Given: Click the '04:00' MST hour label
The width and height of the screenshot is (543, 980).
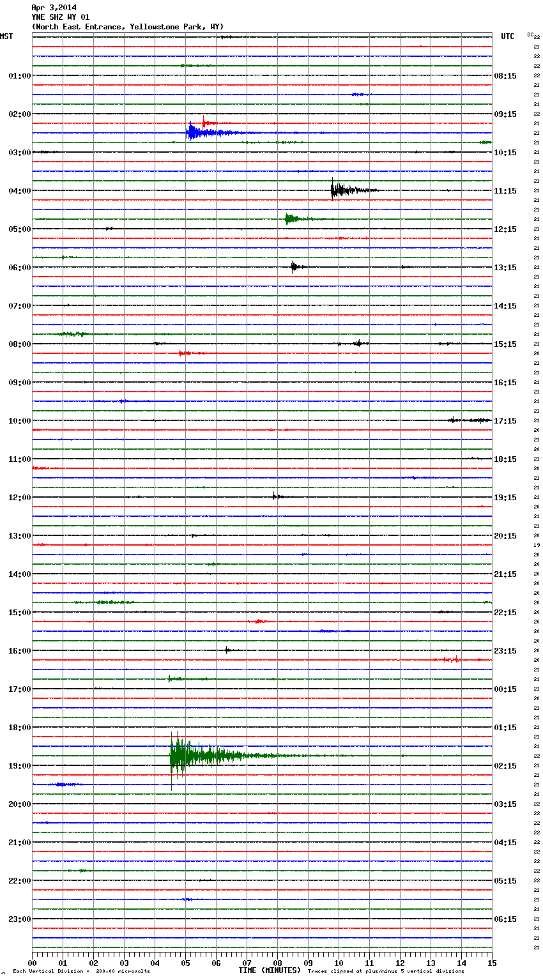Looking at the screenshot, I should coord(20,191).
